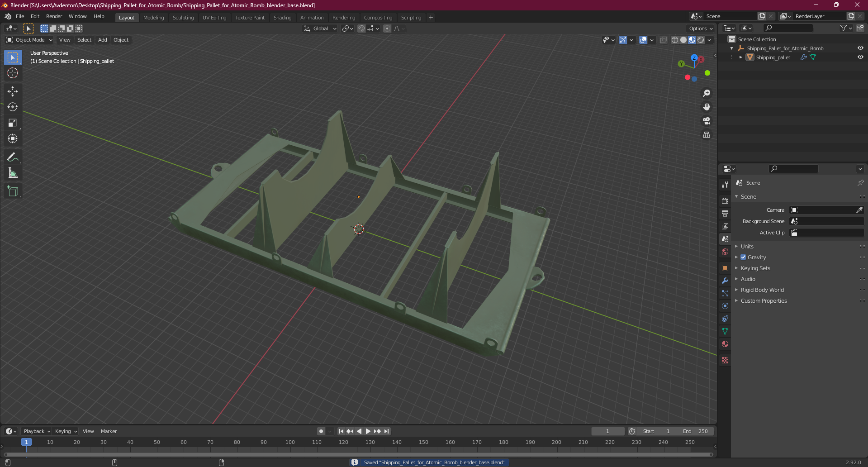Open the Object Mode dropdown
Screen dimensions: 868x467
point(29,40)
